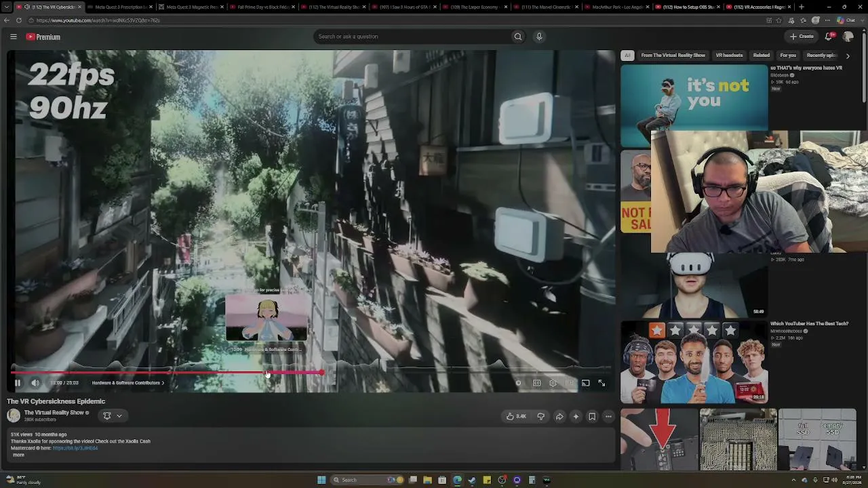Share the video using the arrow icon
The width and height of the screenshot is (868, 488).
point(559,416)
